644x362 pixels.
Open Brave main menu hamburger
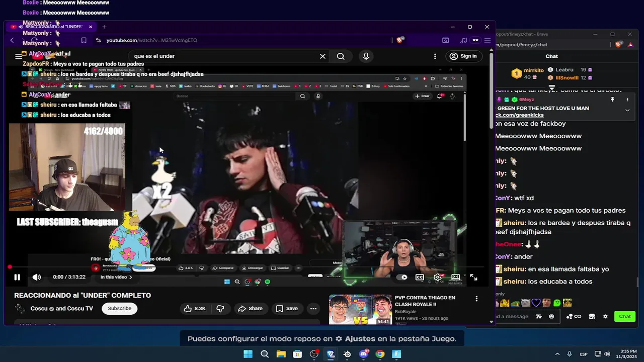(487, 40)
